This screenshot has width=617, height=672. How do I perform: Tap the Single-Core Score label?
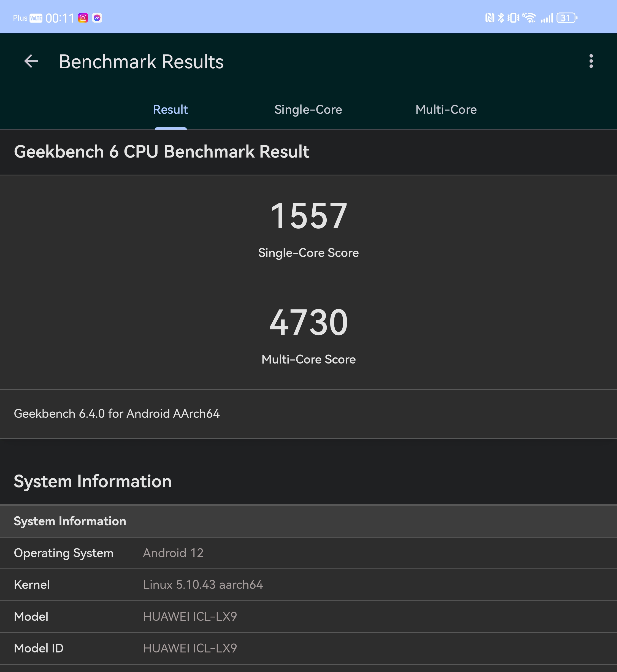308,253
